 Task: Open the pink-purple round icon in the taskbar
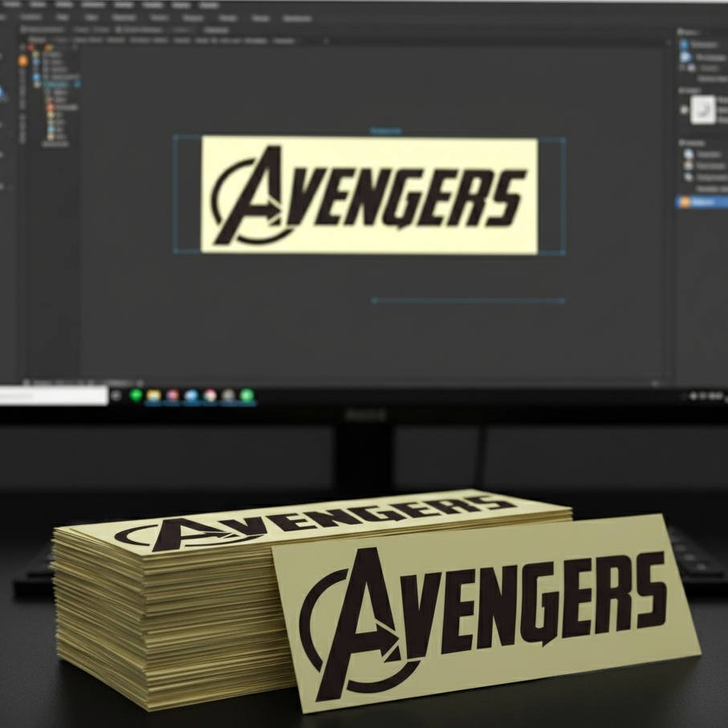[173, 396]
